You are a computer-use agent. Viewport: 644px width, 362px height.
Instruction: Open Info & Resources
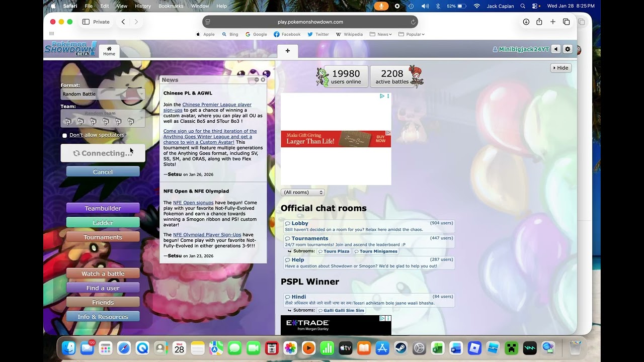103,317
